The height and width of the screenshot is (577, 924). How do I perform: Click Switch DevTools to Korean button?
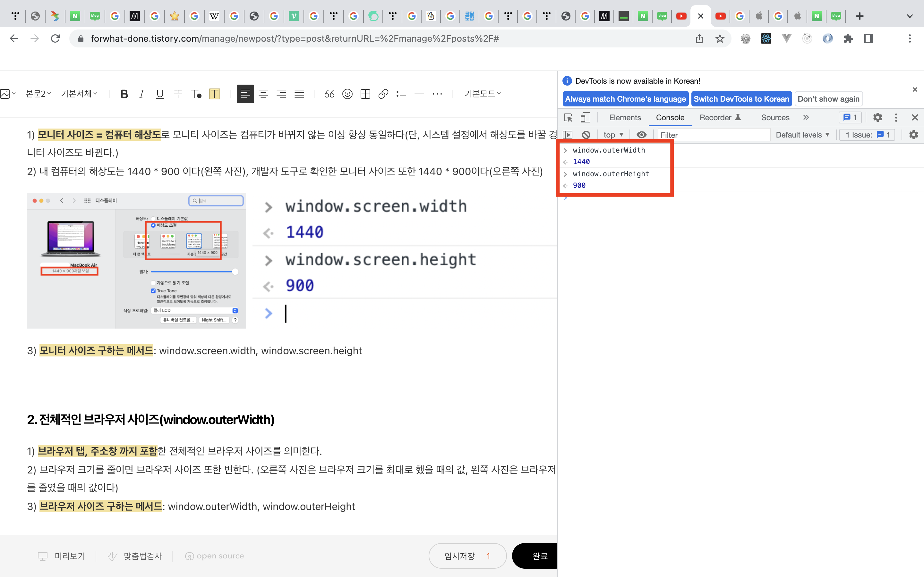(x=741, y=99)
